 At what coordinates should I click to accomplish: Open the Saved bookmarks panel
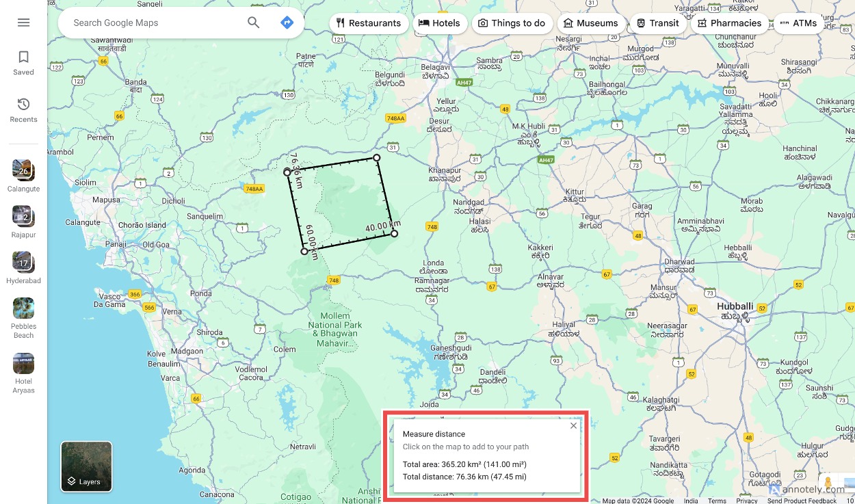pyautogui.click(x=23, y=62)
